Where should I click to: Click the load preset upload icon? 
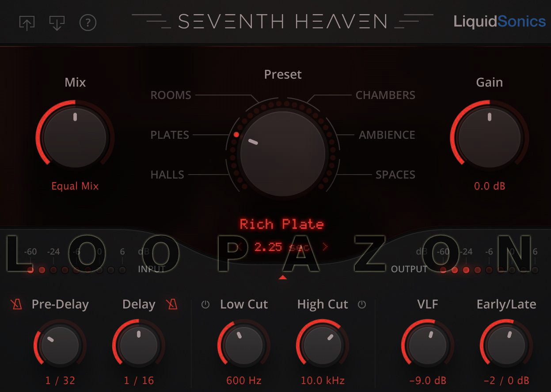tap(27, 23)
